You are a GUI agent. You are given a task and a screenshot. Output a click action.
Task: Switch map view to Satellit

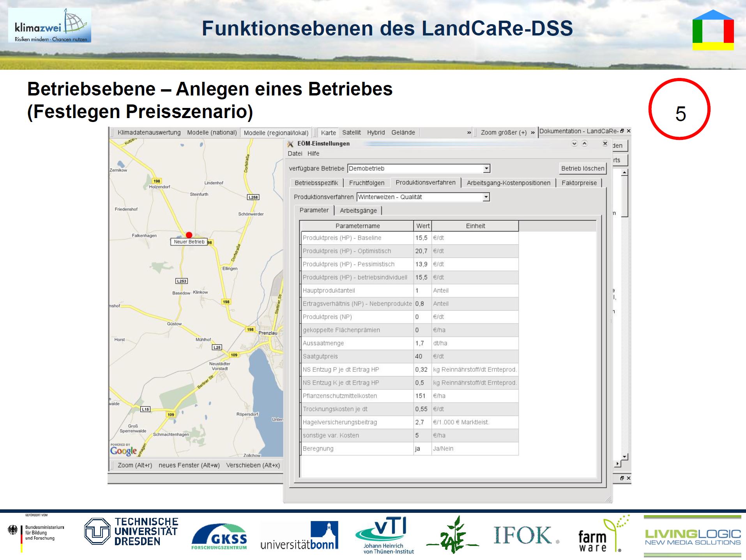point(351,132)
